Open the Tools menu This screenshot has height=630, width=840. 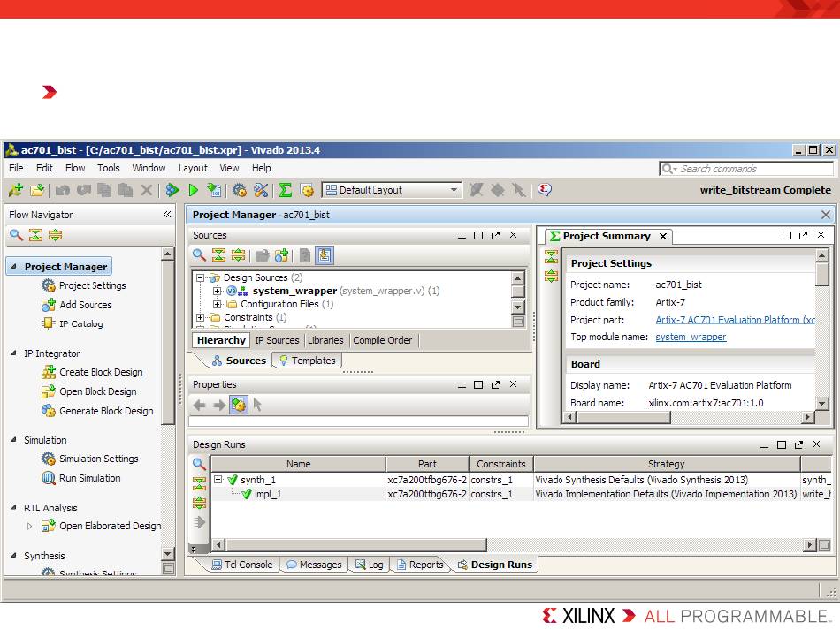(108, 168)
